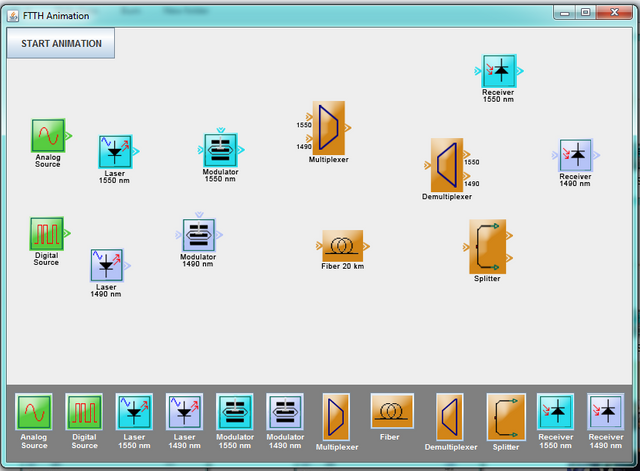
Task: Click the 'Multiplexer' label on the canvas
Action: (x=329, y=159)
